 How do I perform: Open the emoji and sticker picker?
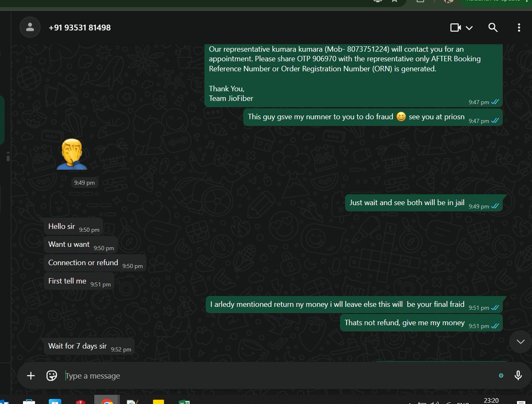[51, 375]
